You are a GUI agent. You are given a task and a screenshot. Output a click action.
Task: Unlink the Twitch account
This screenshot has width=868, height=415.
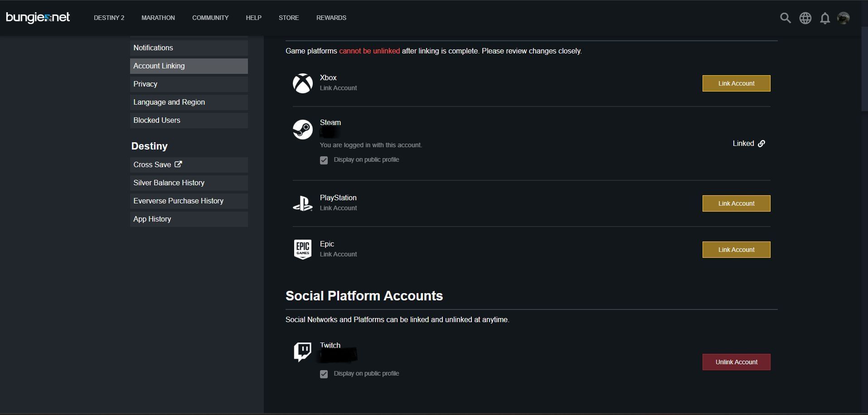click(x=737, y=362)
